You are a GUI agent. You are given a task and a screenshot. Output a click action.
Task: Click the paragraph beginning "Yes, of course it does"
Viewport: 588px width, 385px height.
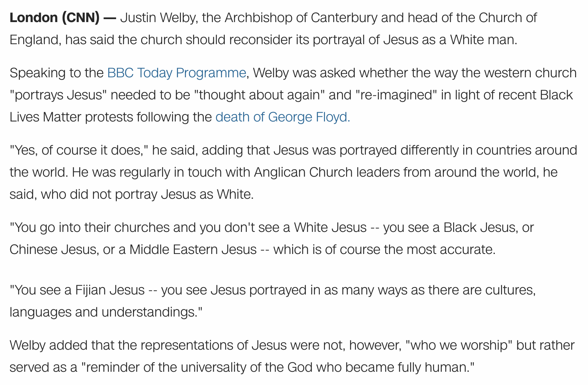(293, 172)
